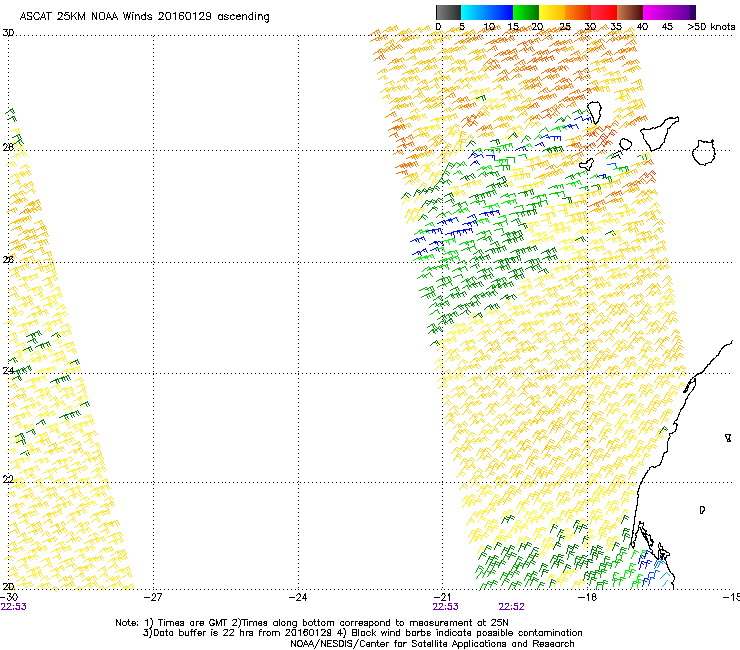The width and height of the screenshot is (740, 650).
Task: Click the gray 0-5 knots color bar segment
Action: [x=448, y=12]
